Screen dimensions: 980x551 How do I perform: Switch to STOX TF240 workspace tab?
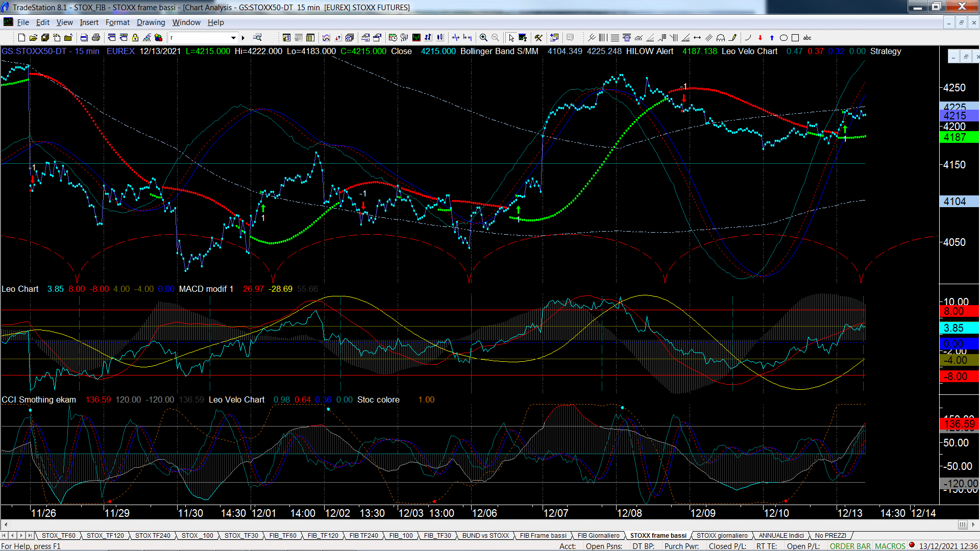pos(153,535)
